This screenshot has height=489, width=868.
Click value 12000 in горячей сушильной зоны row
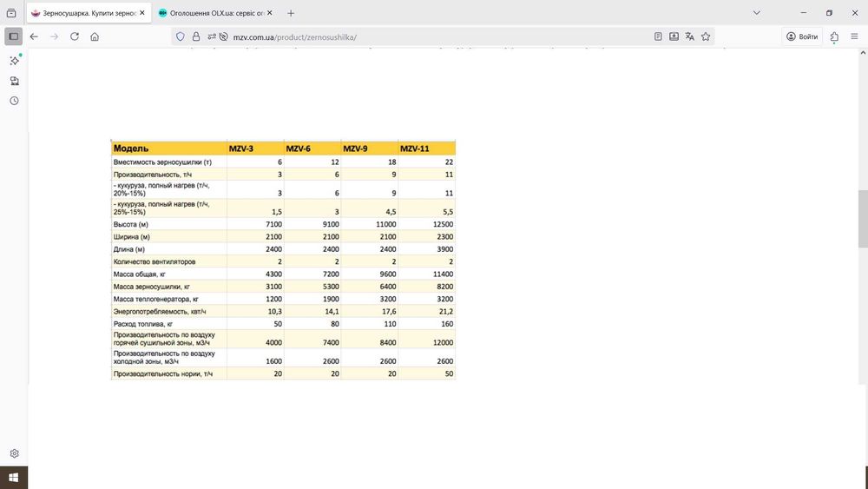443,343
